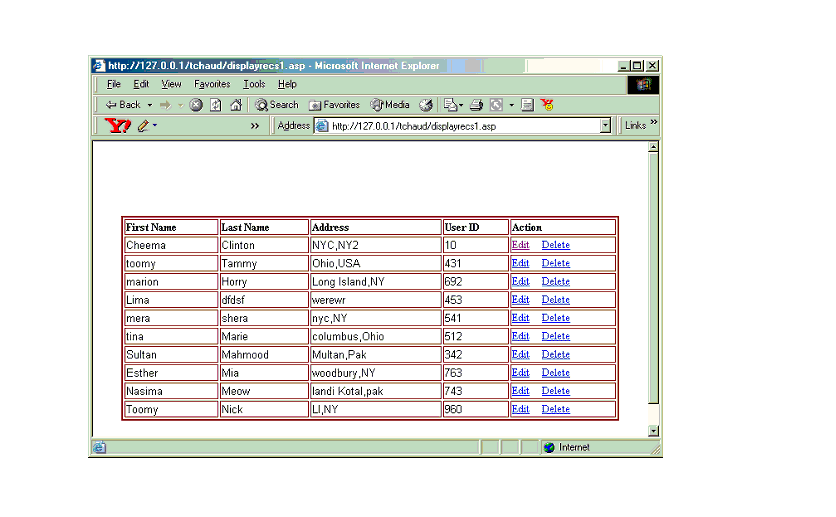Image resolution: width=836 pixels, height=517 pixels.
Task: Delete the Lima dfdsf record
Action: pos(556,300)
